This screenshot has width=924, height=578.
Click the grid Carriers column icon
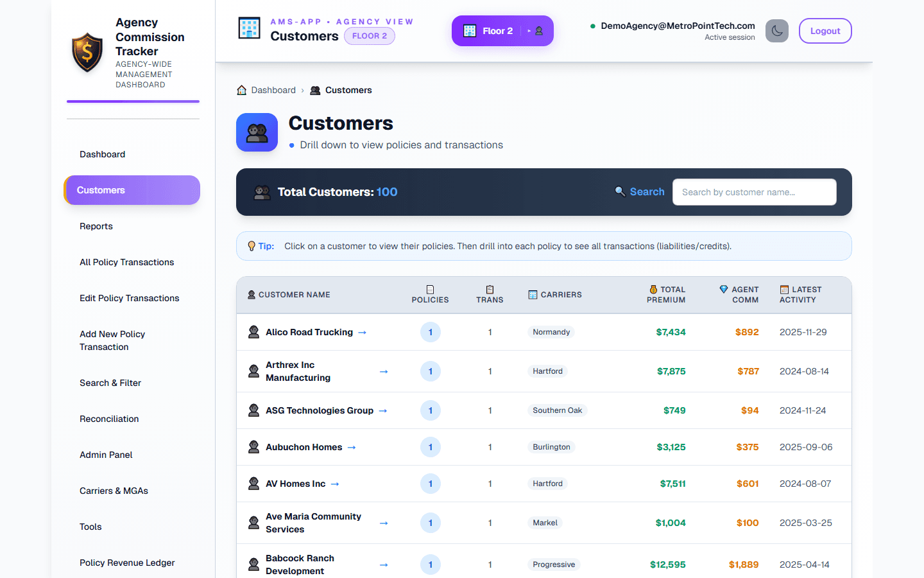point(533,295)
